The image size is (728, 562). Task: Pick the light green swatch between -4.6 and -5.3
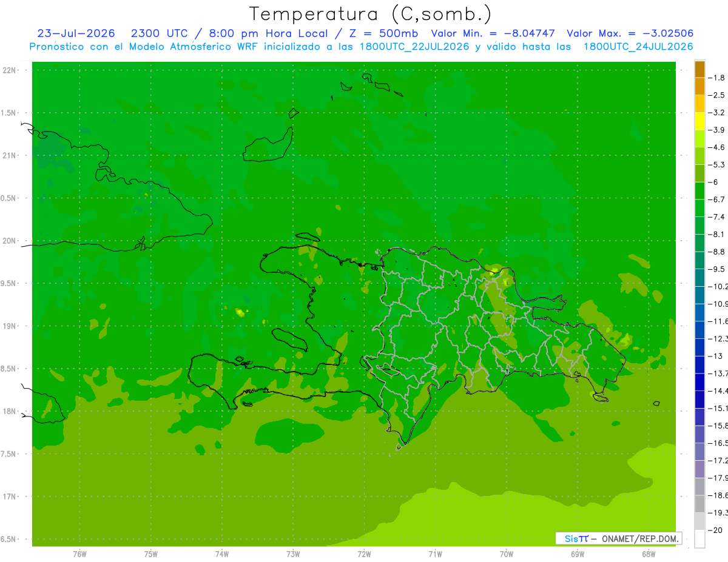tap(699, 156)
